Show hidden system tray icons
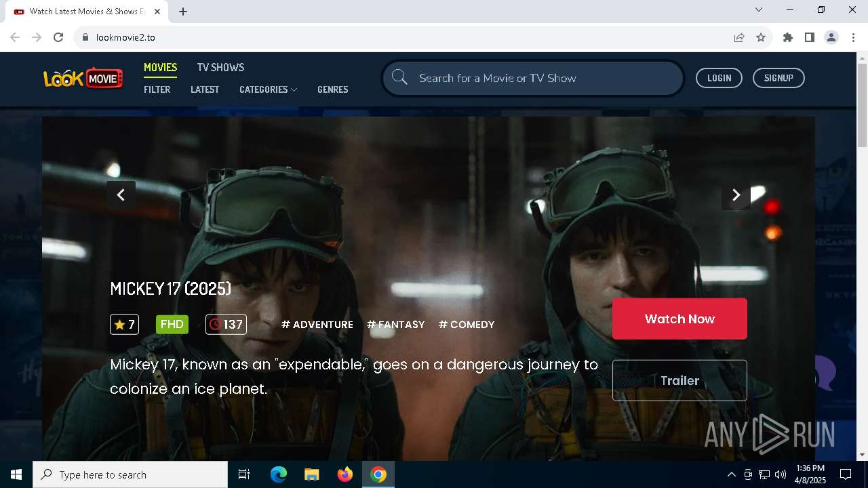Image resolution: width=868 pixels, height=488 pixels. [731, 474]
